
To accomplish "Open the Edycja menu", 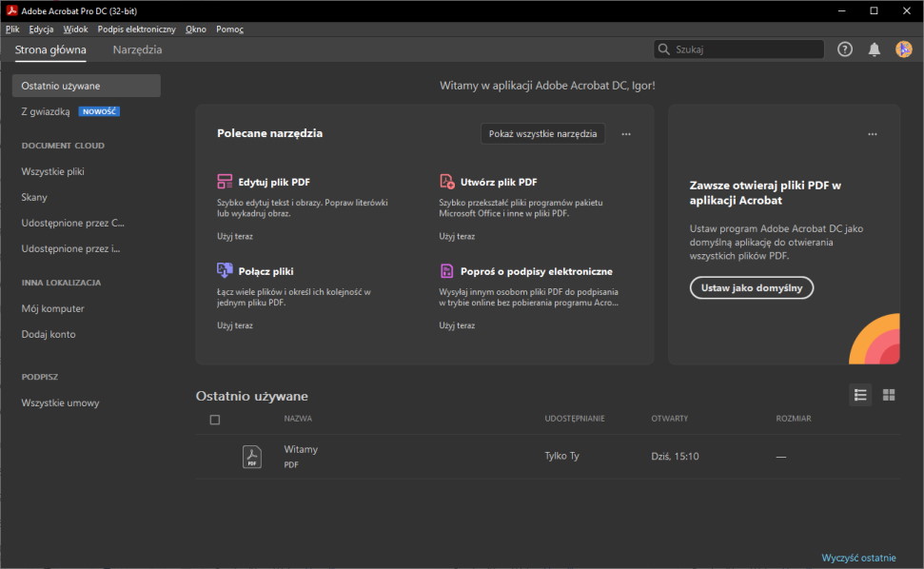I will [41, 29].
